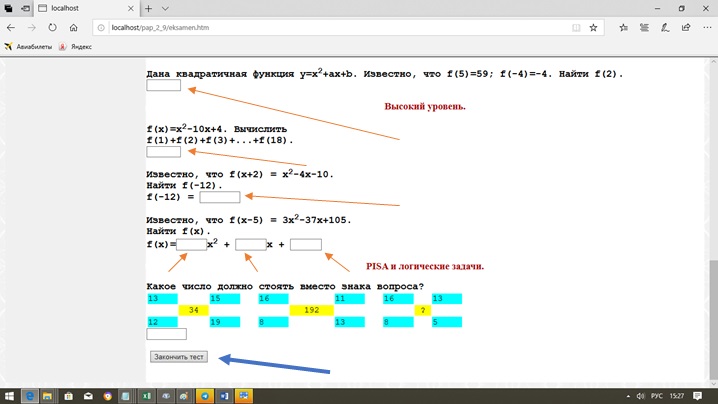Viewport: 718px width, 404px height.
Task: Click the browser Refresh button
Action: coord(52,27)
